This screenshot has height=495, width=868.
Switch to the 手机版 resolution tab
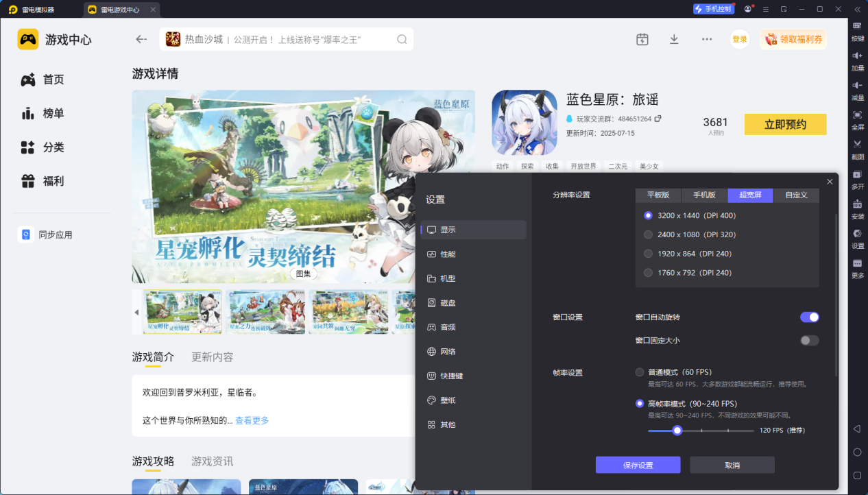pyautogui.click(x=703, y=195)
